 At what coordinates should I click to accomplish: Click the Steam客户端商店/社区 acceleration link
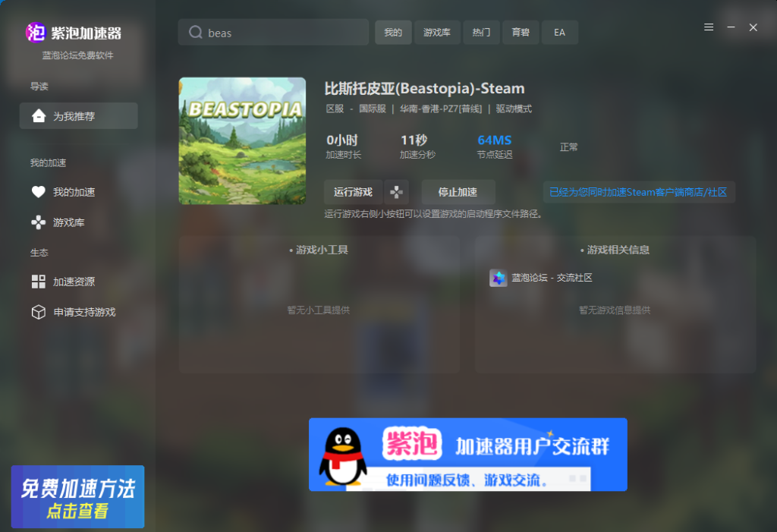tap(638, 192)
